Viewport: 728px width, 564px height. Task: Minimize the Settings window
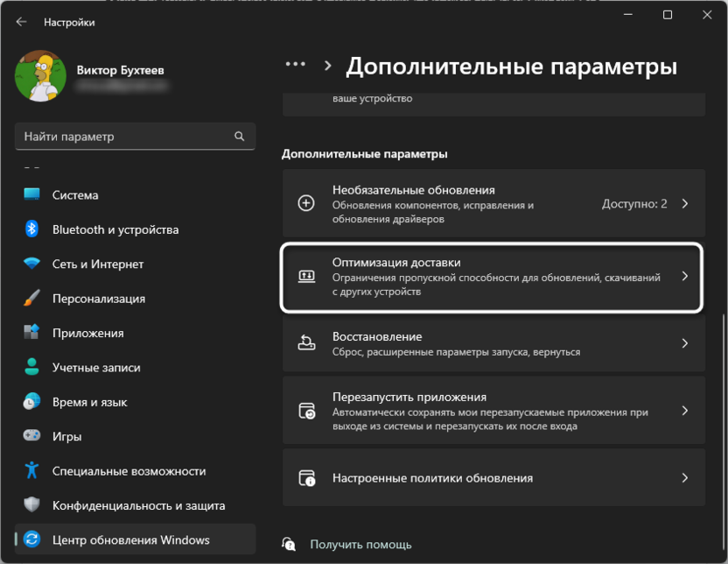pos(627,15)
